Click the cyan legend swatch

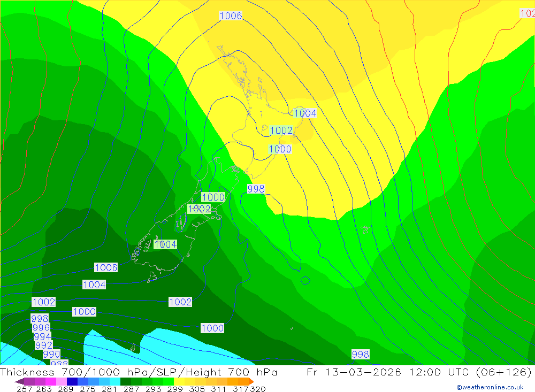(115, 381)
